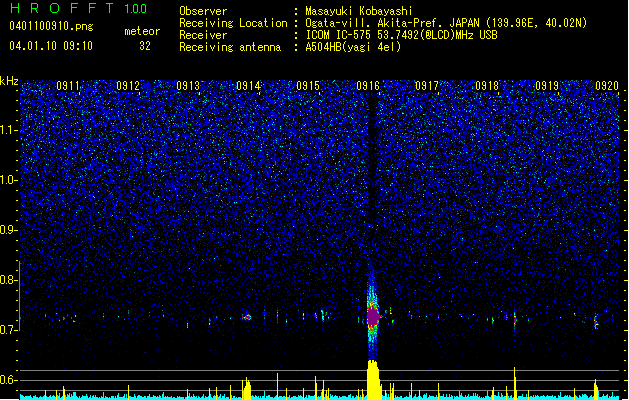This screenshot has width=629, height=400.
Task: Click the 0.9 kHz axis label
Action: tap(9, 230)
